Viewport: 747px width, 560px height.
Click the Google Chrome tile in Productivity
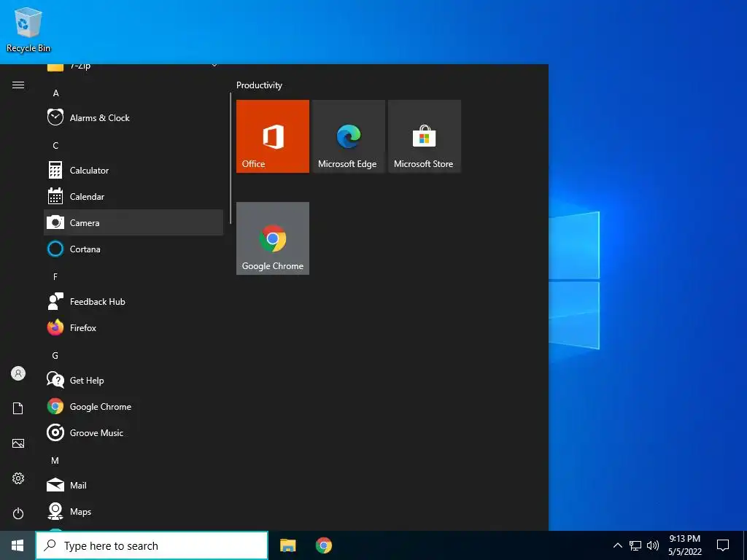click(x=273, y=238)
